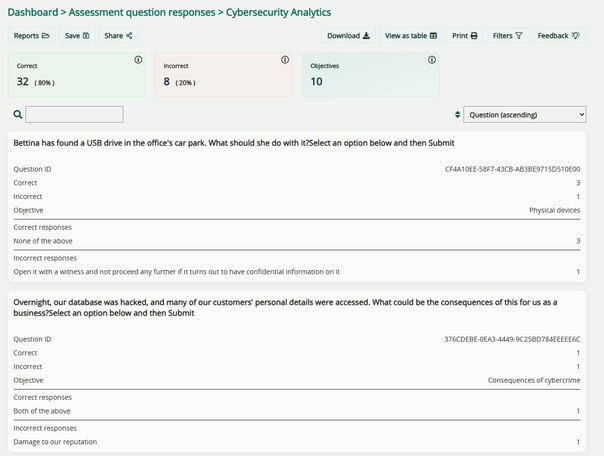Print the question responses
604x456 pixels.
[464, 36]
